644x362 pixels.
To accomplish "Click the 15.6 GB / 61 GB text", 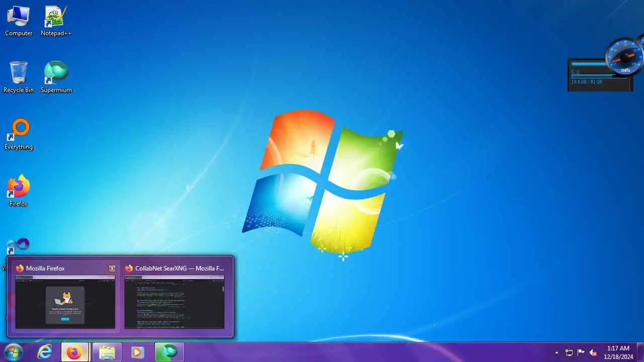I will coord(587,82).
